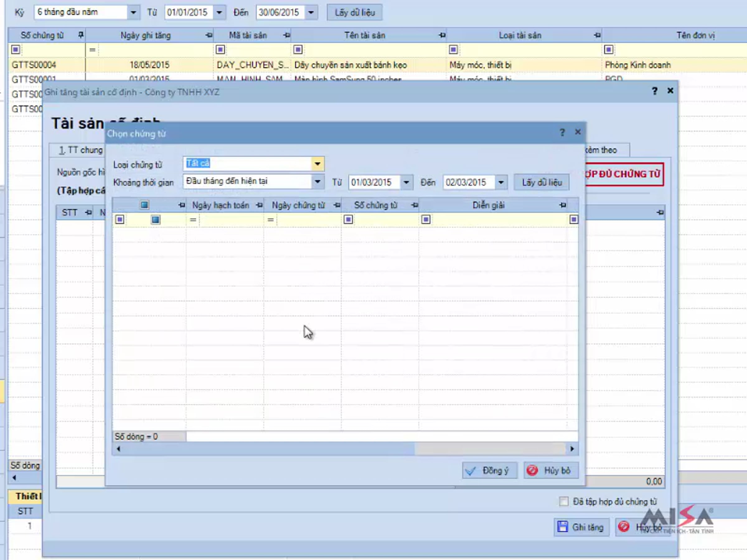The height and width of the screenshot is (560, 747).
Task: Pin the Số chứng từ column in main grid
Action: [x=81, y=35]
